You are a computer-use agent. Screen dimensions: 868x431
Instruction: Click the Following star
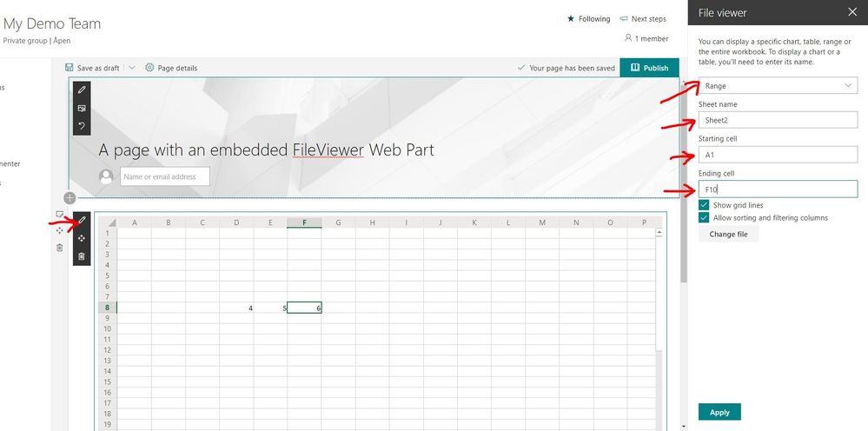tap(571, 19)
